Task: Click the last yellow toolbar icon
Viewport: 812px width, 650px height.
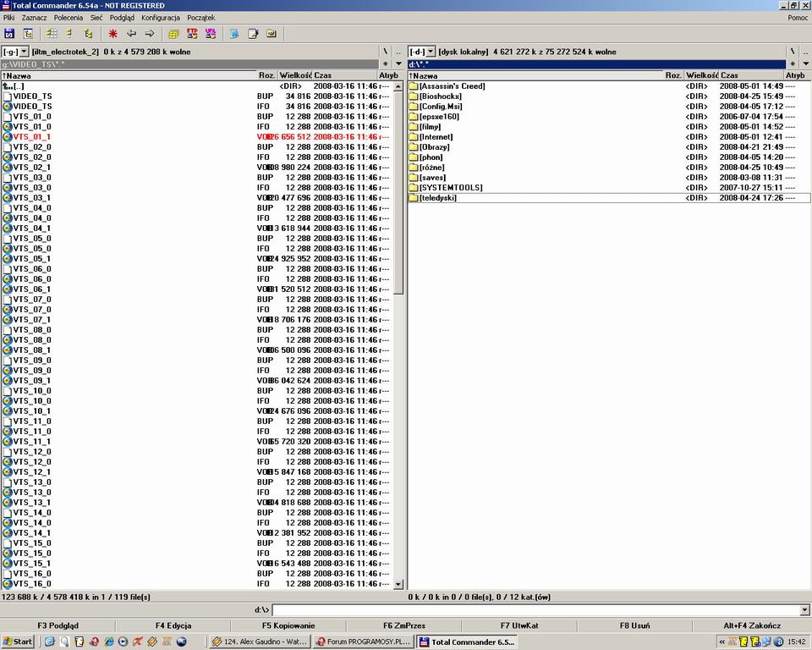Action: [272, 34]
